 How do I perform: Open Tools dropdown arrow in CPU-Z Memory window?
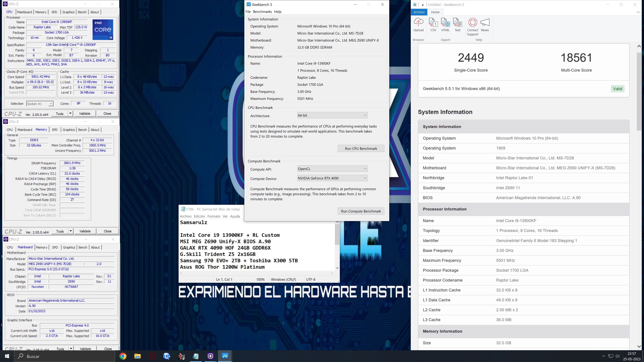[x=70, y=231]
